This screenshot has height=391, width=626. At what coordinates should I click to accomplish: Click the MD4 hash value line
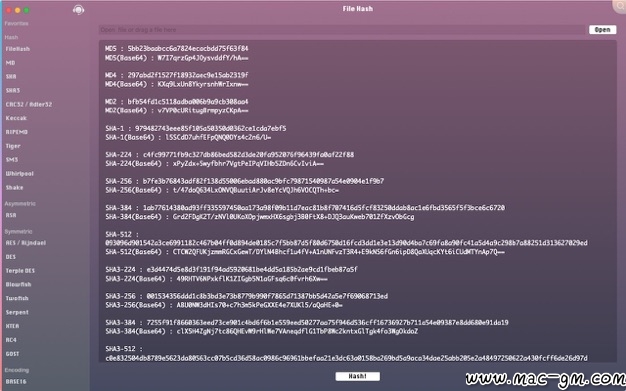point(176,75)
